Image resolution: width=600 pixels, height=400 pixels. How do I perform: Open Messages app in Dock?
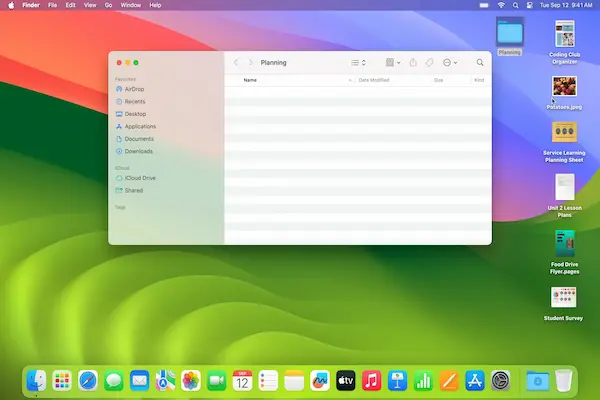pyautogui.click(x=114, y=380)
